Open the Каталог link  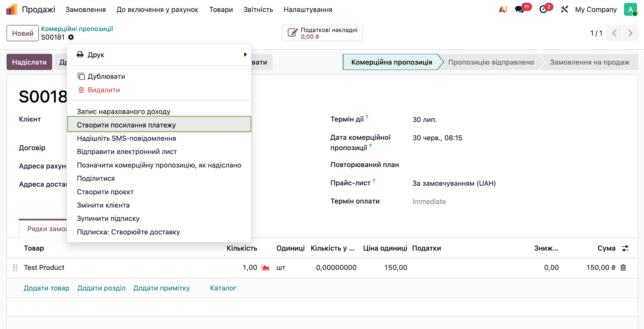coord(223,288)
